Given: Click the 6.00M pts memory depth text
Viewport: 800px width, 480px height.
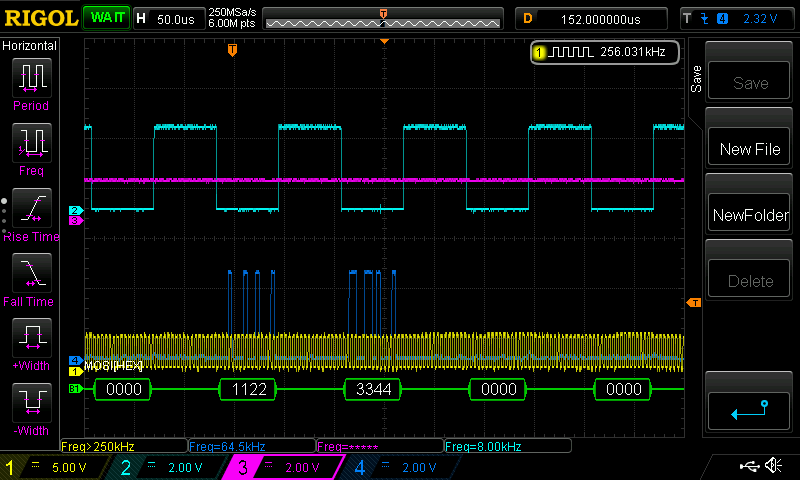Looking at the screenshot, I should (232, 23).
